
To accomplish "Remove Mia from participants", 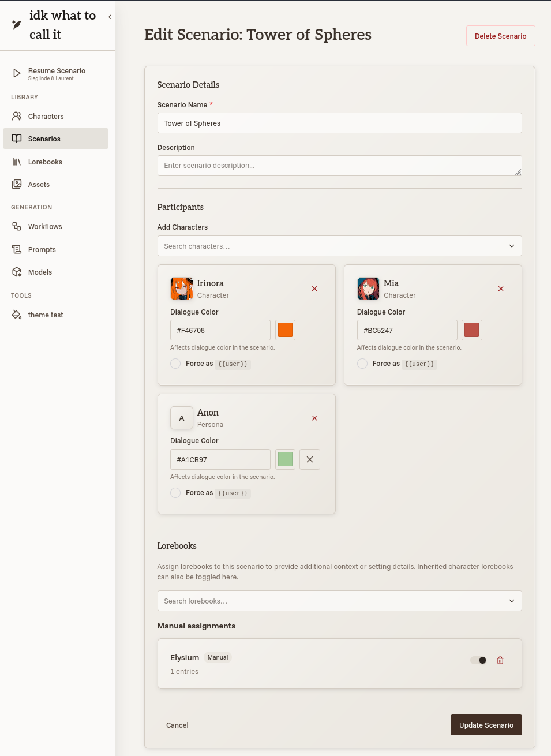I will click(501, 289).
